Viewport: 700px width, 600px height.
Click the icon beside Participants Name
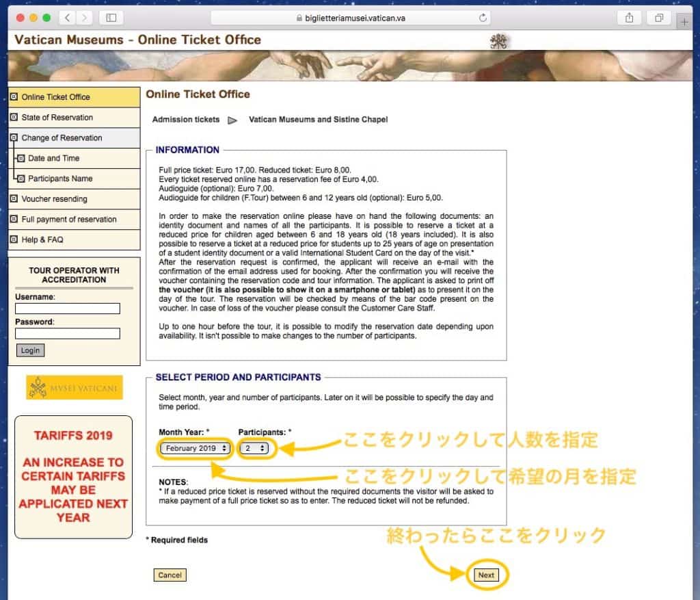(21, 179)
